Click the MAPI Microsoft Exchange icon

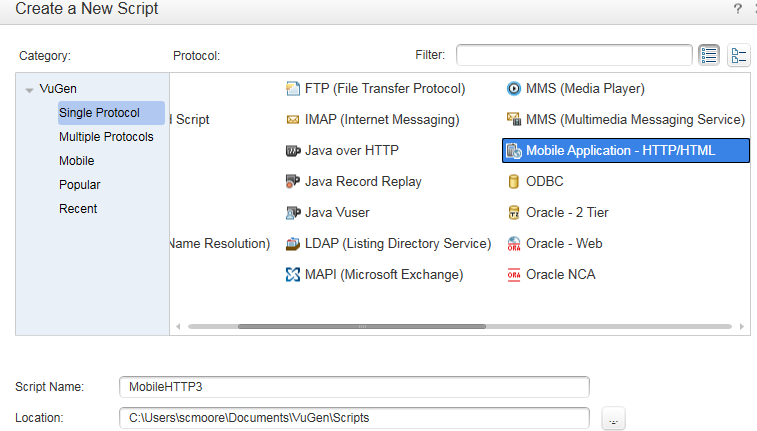click(293, 275)
